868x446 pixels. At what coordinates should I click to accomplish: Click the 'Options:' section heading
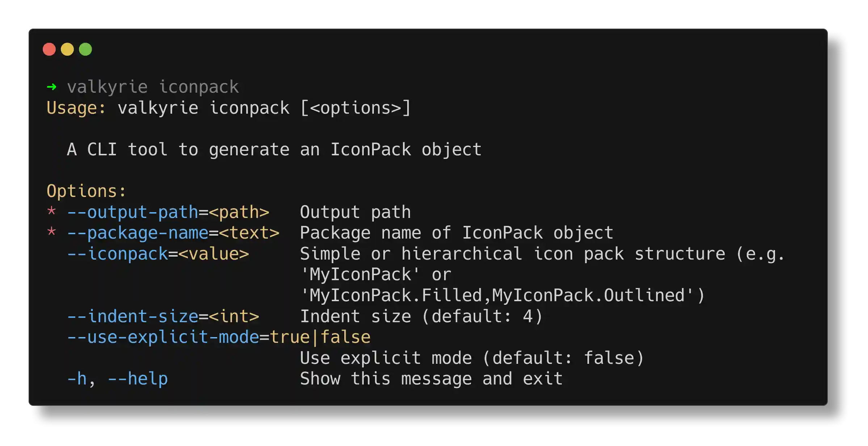86,191
